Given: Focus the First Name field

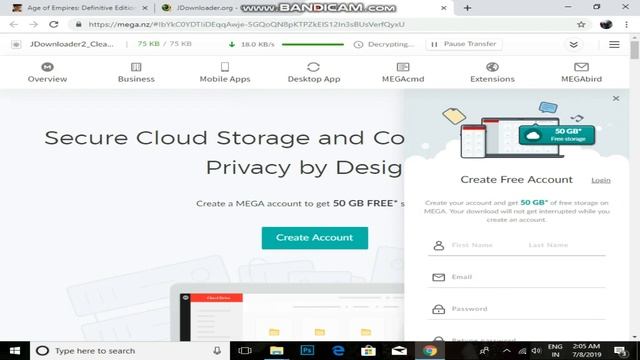Looking at the screenshot, I should point(473,245).
